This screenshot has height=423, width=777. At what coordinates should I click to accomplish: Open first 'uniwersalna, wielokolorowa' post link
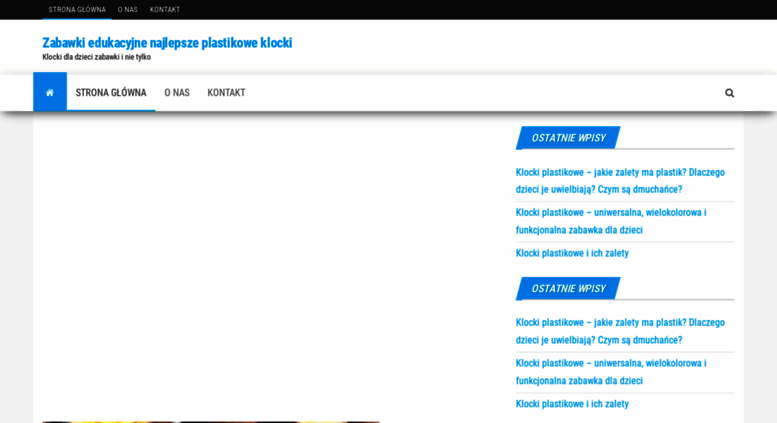tap(611, 221)
